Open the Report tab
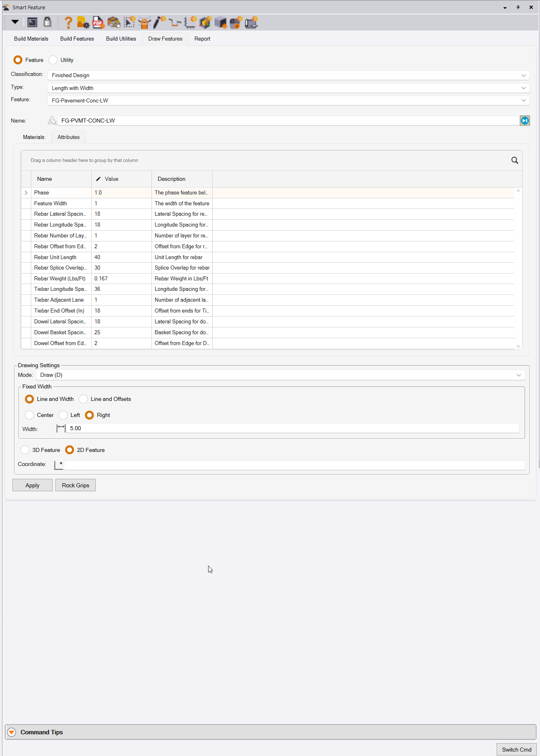This screenshot has width=540, height=756. coord(202,39)
